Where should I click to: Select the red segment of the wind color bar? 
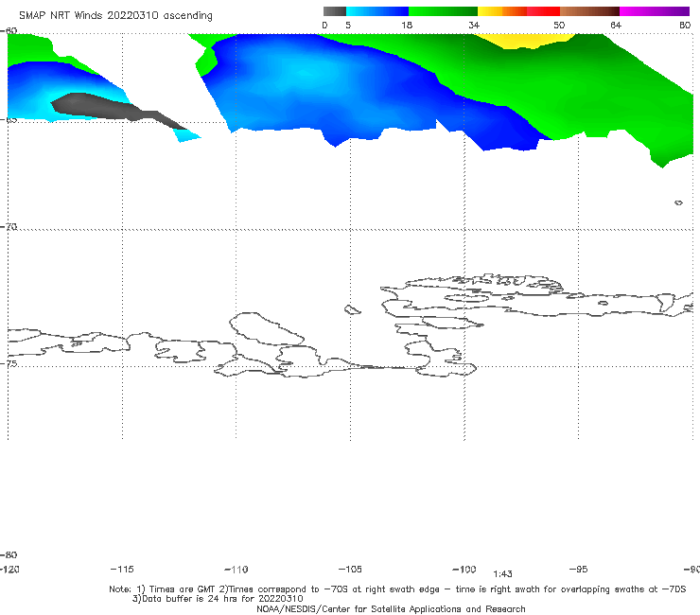543,11
